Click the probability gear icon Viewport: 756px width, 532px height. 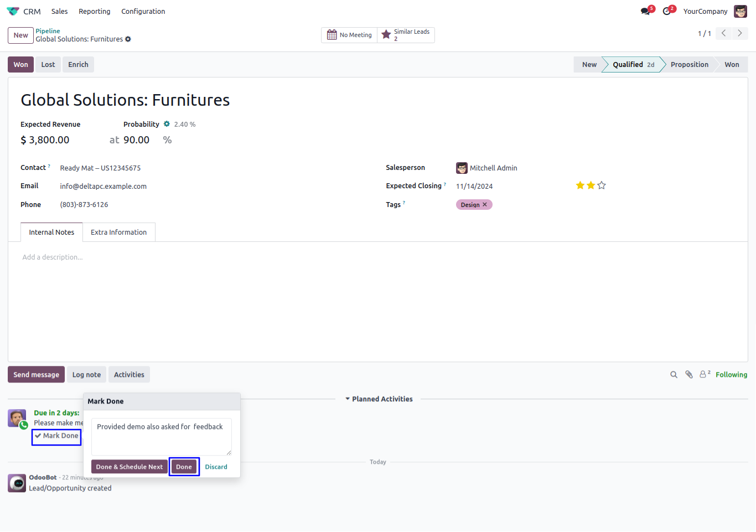[167, 124]
